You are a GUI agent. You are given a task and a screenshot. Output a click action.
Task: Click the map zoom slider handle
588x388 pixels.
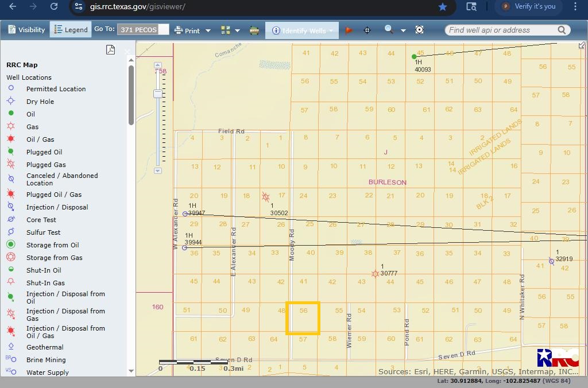coord(158,94)
